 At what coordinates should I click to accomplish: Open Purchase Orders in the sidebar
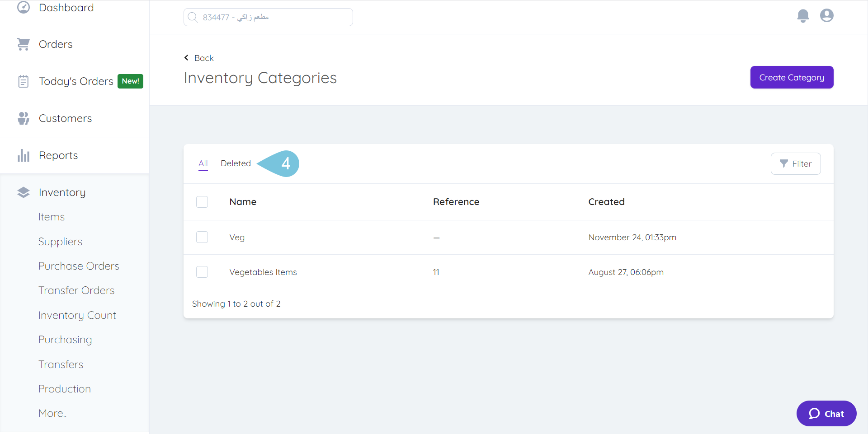point(79,266)
